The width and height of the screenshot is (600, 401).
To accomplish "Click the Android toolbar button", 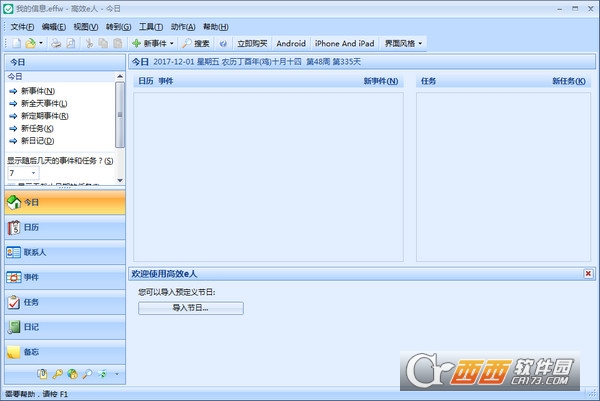I will coord(291,43).
